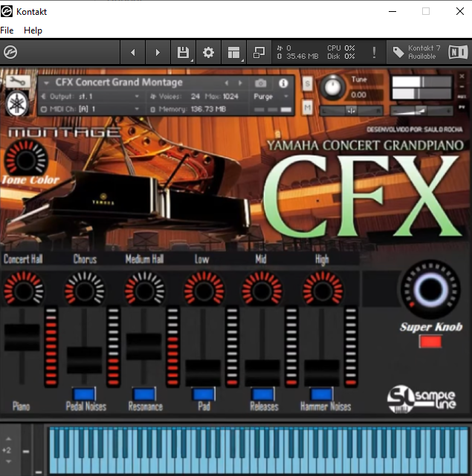This screenshot has height=476, width=472.
Task: Click the Yamaha logo instrument icon
Action: click(17, 103)
